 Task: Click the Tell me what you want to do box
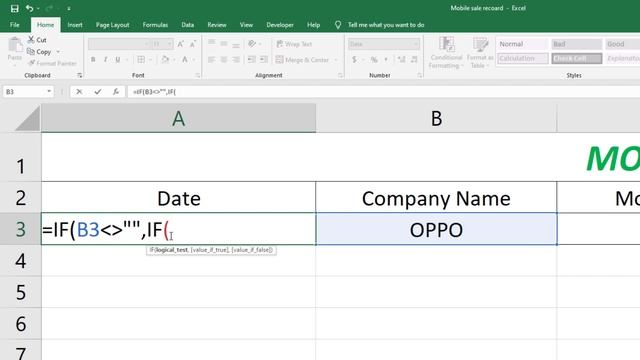tap(386, 25)
